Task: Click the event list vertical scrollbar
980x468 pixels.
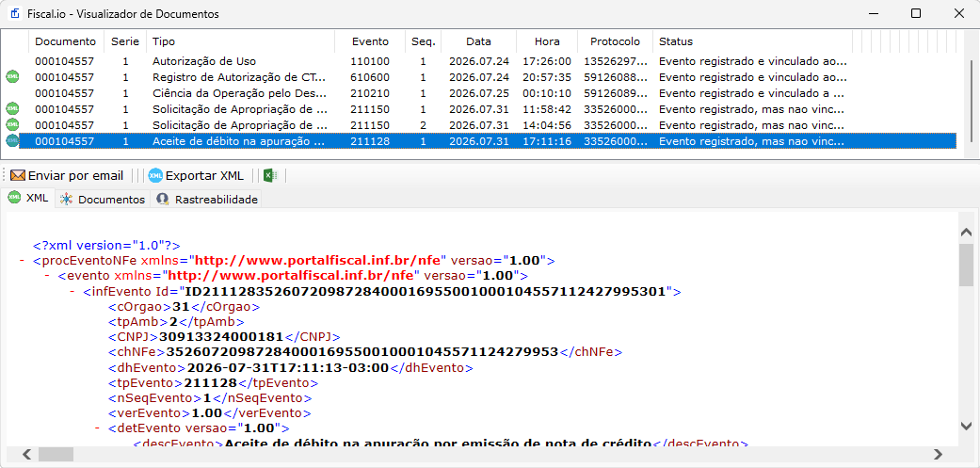Action: (971, 100)
